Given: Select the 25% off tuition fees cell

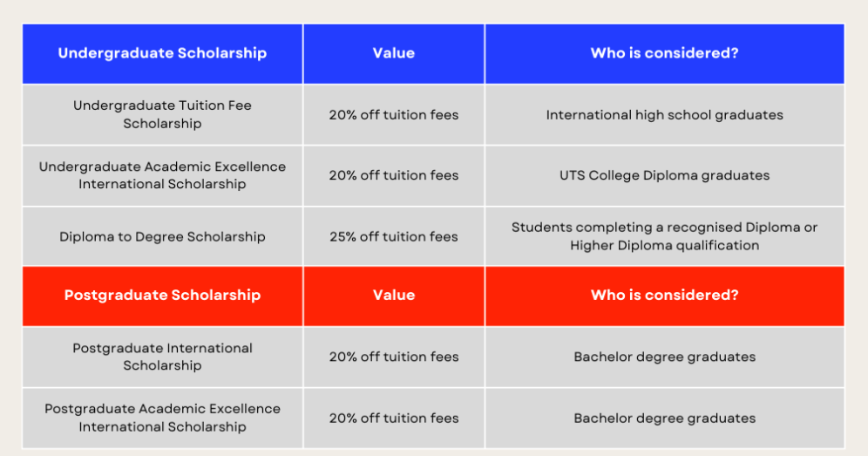Looking at the screenshot, I should click(393, 236).
